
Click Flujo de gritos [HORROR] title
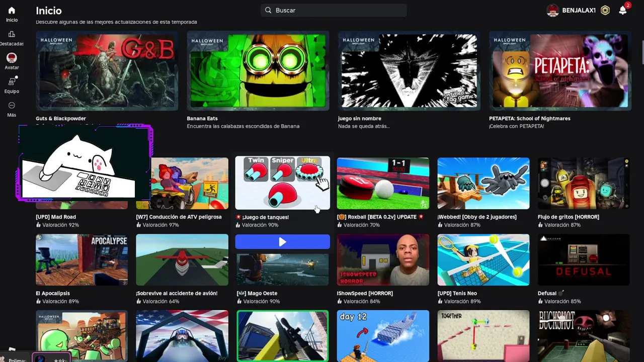pyautogui.click(x=569, y=217)
